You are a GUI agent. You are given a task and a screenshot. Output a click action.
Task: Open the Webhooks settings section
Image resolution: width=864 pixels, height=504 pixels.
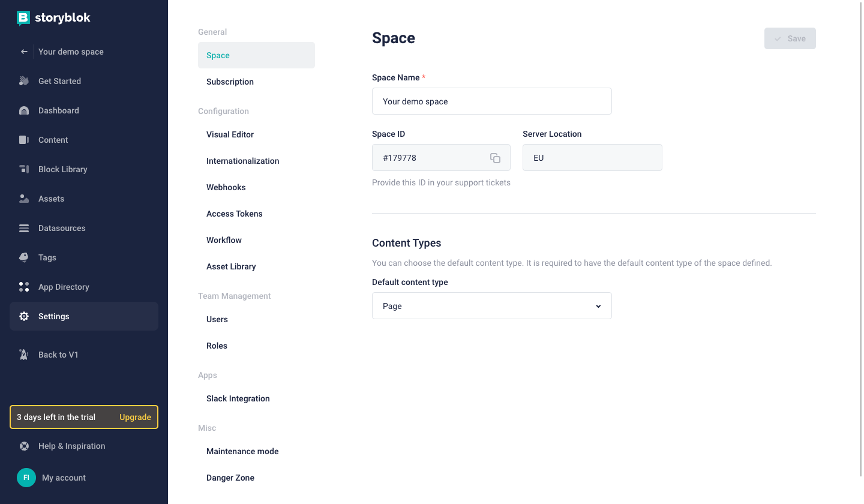pos(226,187)
